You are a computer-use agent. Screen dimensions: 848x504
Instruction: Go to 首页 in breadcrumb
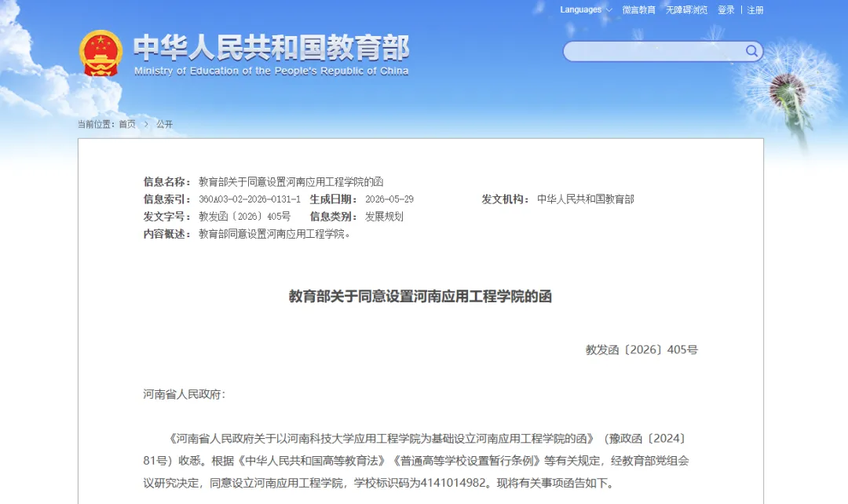(127, 124)
